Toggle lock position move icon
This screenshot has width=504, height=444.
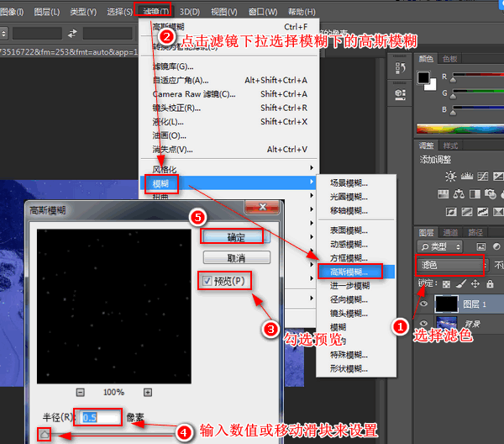(475, 283)
